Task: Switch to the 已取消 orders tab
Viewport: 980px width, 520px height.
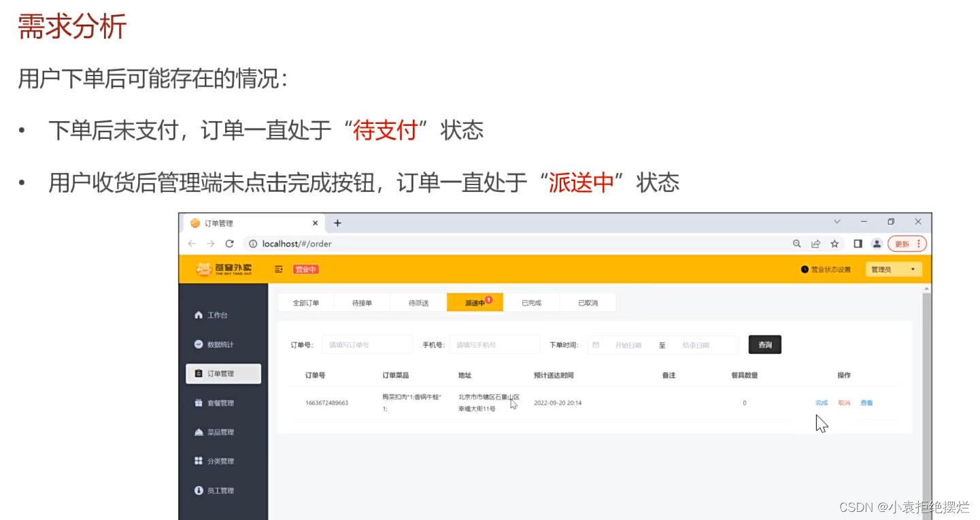Action: [x=588, y=302]
